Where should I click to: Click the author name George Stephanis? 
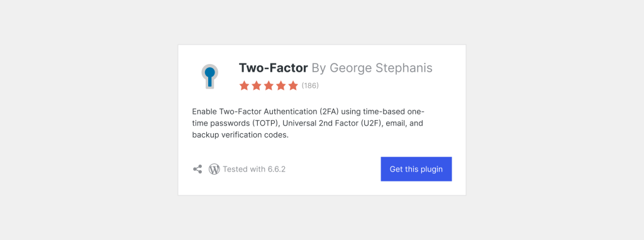pos(381,68)
